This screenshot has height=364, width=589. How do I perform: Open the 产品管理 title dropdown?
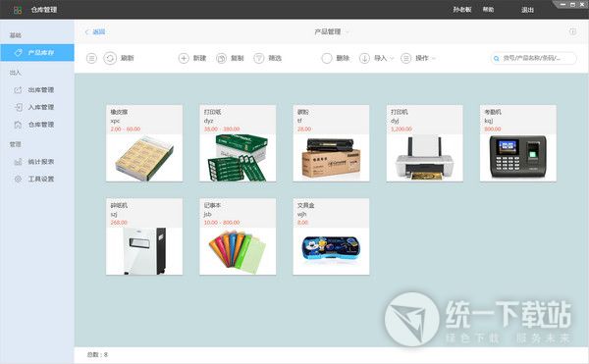(x=332, y=32)
